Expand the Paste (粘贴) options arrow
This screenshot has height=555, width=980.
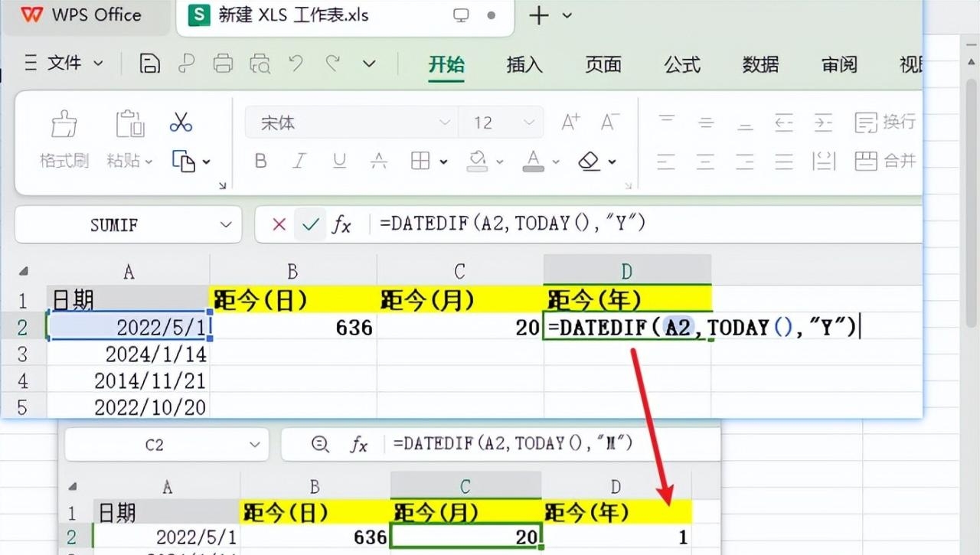[149, 162]
